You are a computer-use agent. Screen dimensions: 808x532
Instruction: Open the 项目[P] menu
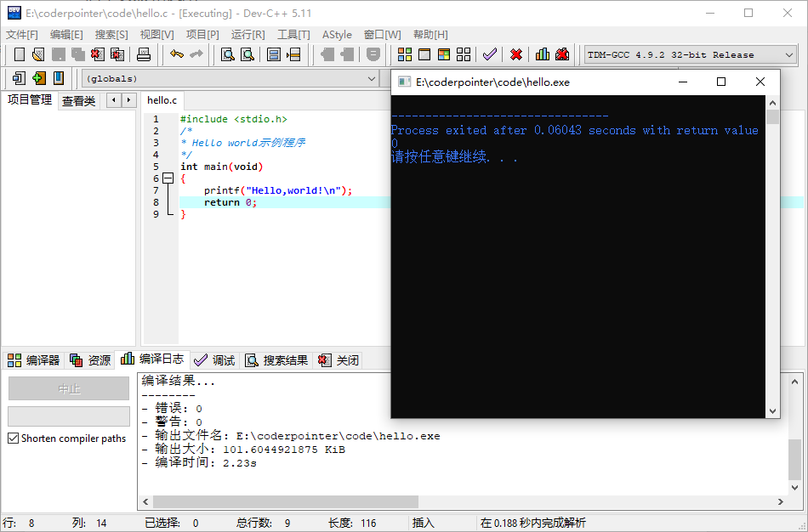click(x=202, y=35)
